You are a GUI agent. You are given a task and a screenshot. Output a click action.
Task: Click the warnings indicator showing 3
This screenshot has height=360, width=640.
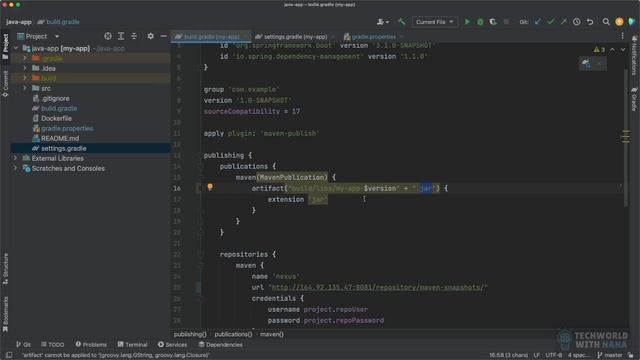[x=599, y=49]
